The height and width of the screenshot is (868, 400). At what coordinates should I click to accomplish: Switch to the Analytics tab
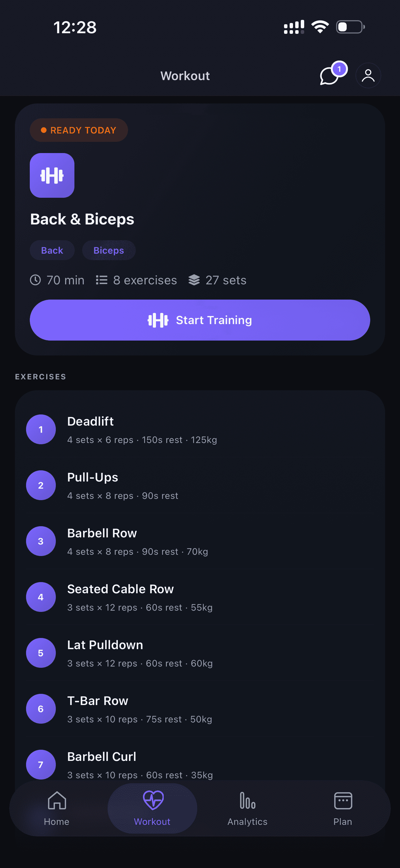[x=247, y=808]
